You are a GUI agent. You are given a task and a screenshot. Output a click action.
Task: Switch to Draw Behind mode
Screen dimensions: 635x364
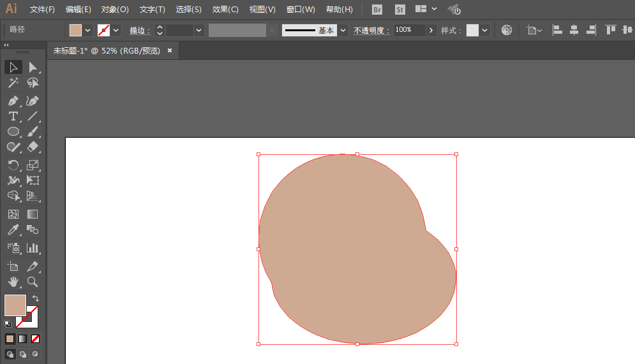[23, 354]
